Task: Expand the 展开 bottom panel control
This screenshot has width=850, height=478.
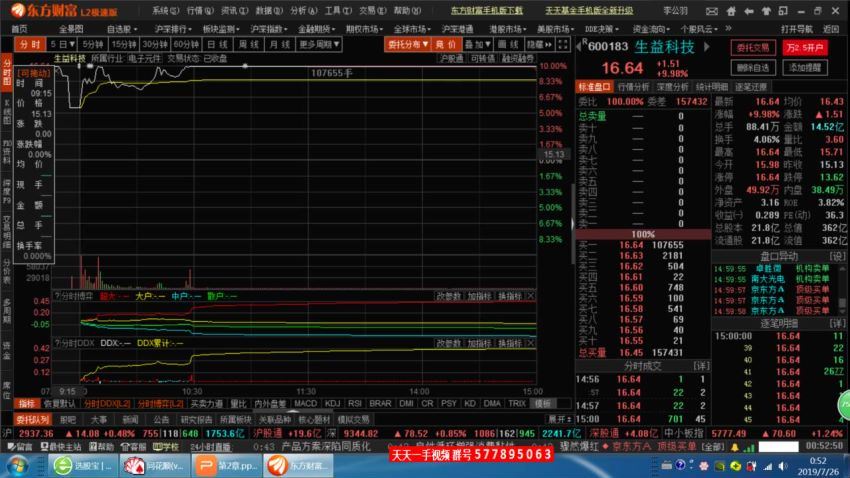Action: coord(559,419)
